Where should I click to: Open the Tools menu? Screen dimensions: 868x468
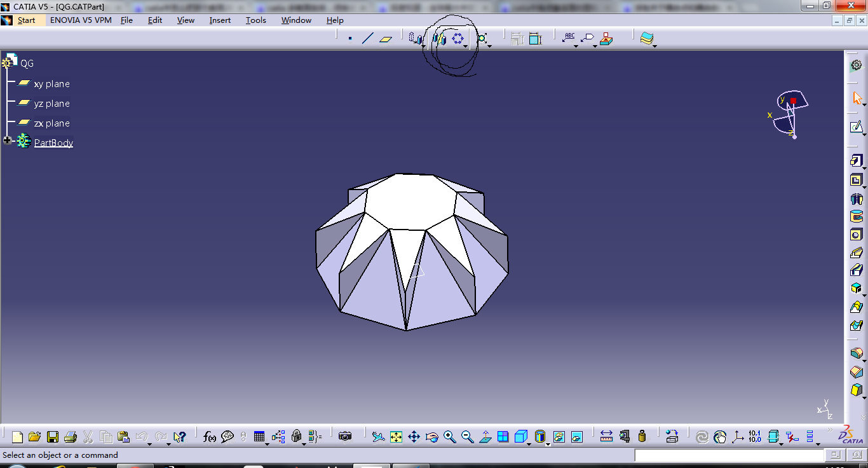click(x=256, y=20)
